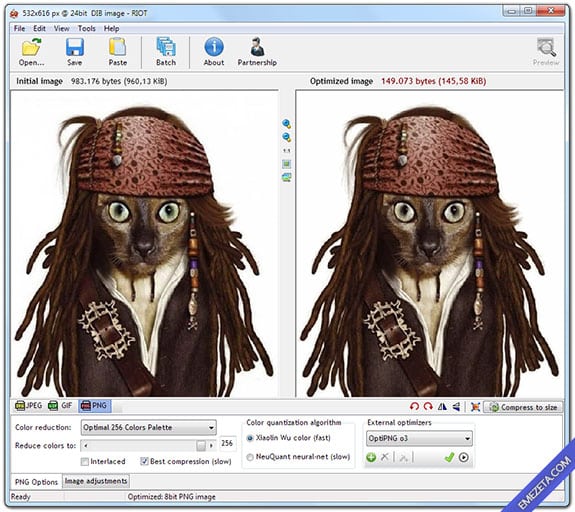The image size is (575, 512).
Task: Click status text Optimized: 8bit PNG image
Action: click(171, 497)
